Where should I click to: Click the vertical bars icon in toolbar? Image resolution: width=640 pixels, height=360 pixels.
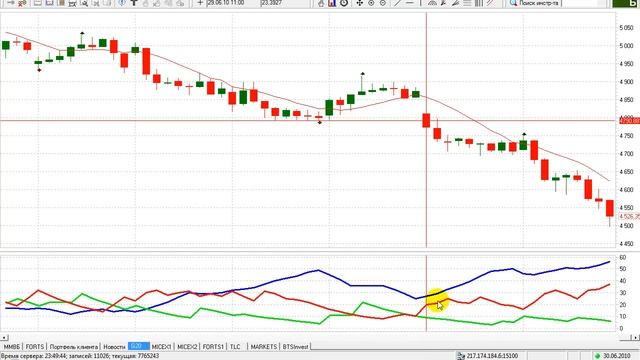tap(479, 3)
